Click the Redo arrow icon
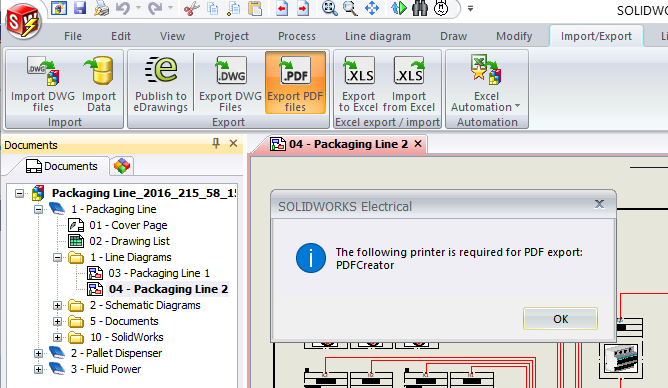 point(155,8)
